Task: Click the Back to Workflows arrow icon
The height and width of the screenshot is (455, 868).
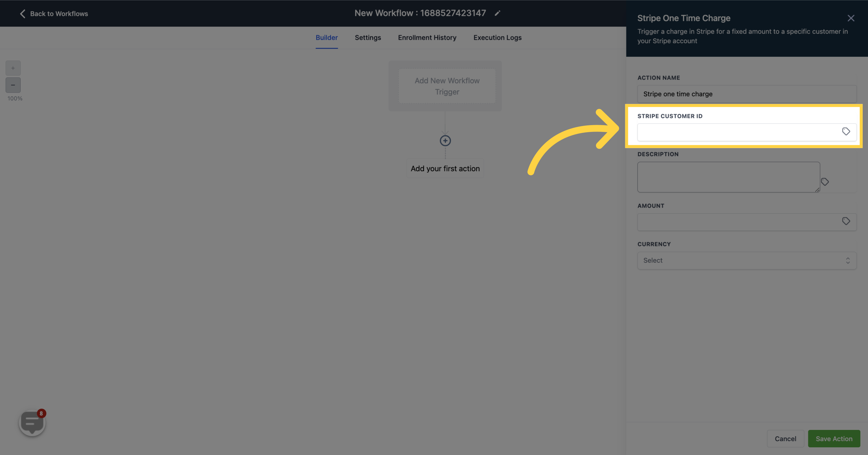Action: [22, 14]
